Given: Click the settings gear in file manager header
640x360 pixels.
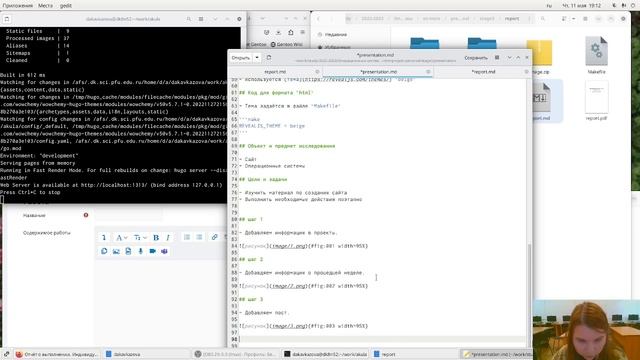Looking at the screenshot, I should coord(623,19).
